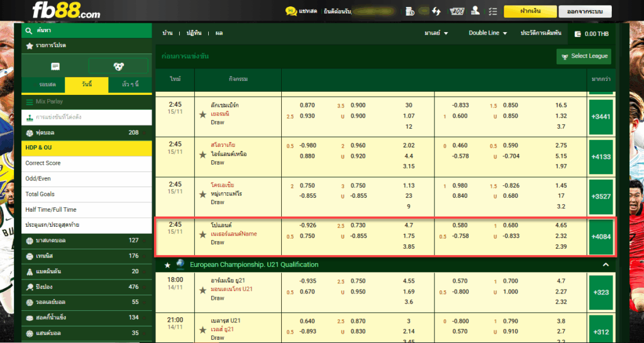
Task: Click the podium icon for popular matches
Action: coord(30,117)
